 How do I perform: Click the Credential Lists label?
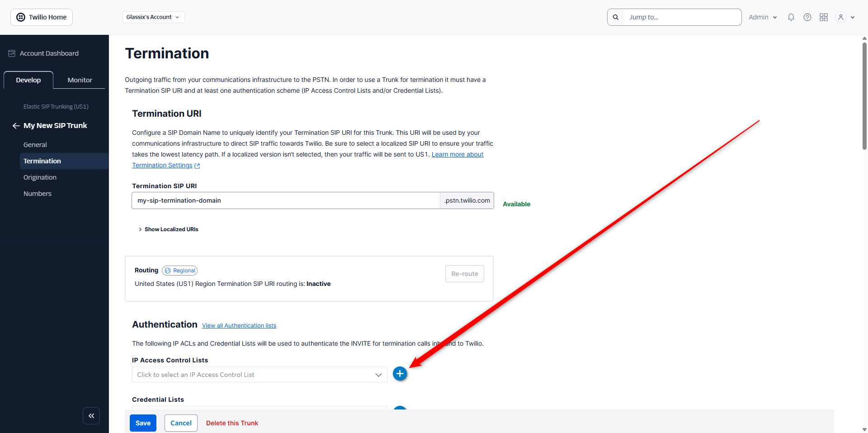coord(158,400)
